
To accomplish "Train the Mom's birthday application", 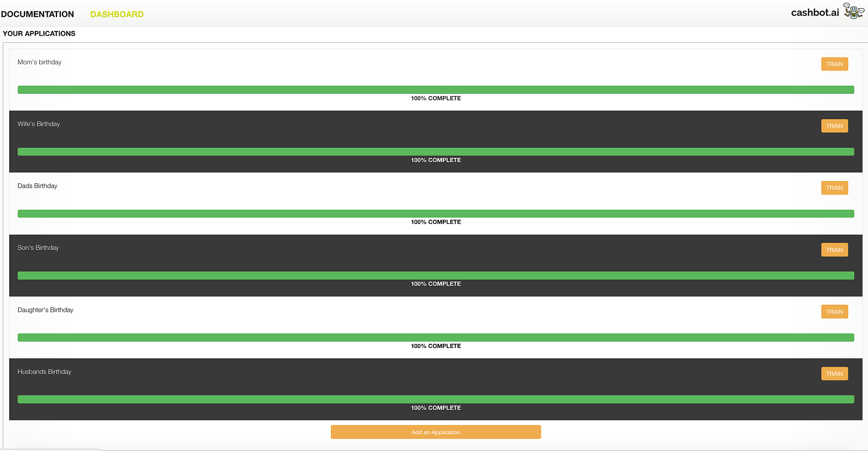I will pyautogui.click(x=834, y=64).
